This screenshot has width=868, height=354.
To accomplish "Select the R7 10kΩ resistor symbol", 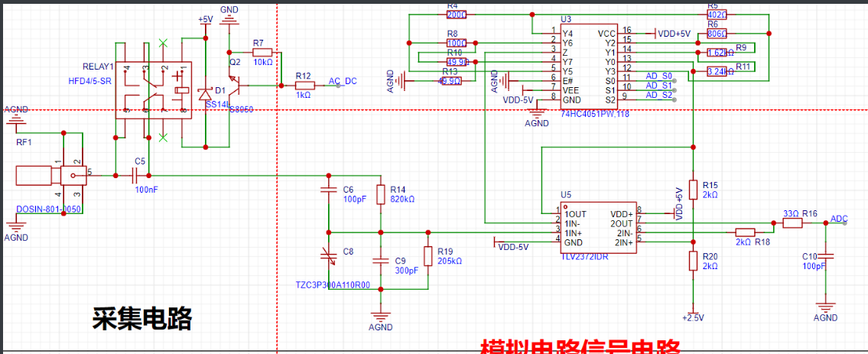I will [262, 52].
